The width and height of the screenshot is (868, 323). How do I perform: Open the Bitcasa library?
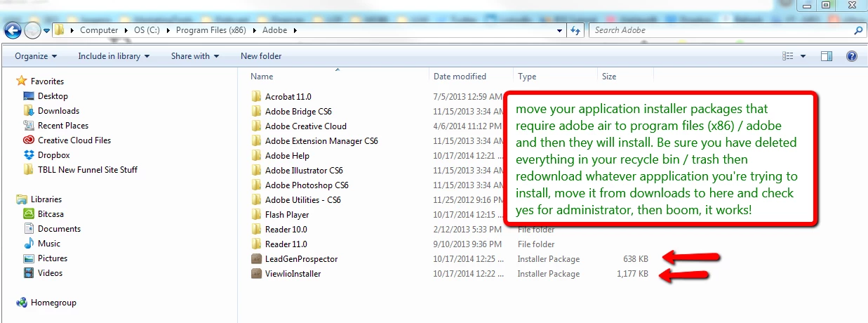(52, 214)
